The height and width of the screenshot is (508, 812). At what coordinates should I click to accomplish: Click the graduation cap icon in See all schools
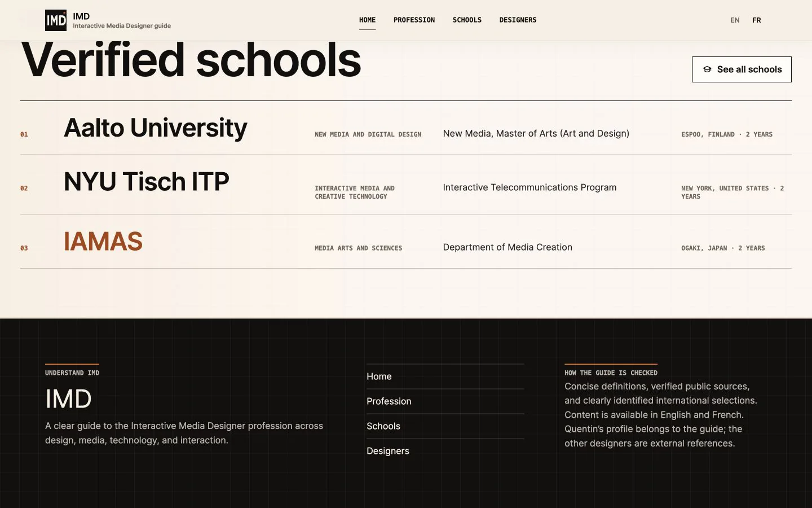click(707, 69)
